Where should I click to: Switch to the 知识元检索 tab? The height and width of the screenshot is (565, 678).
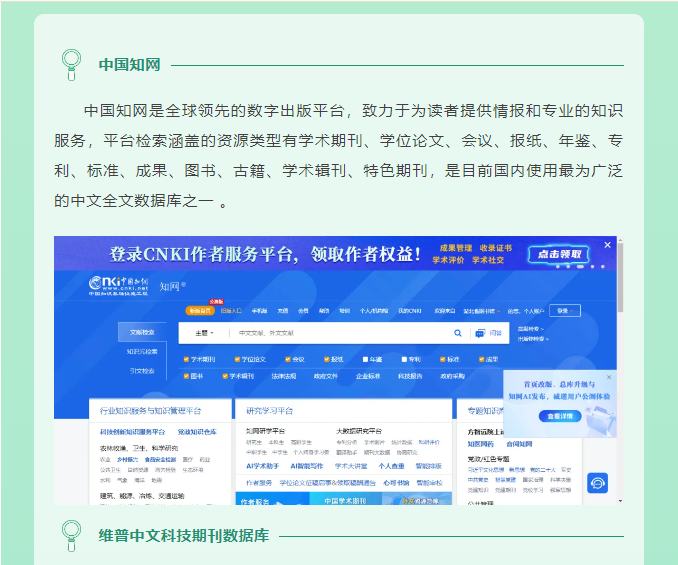click(x=142, y=351)
